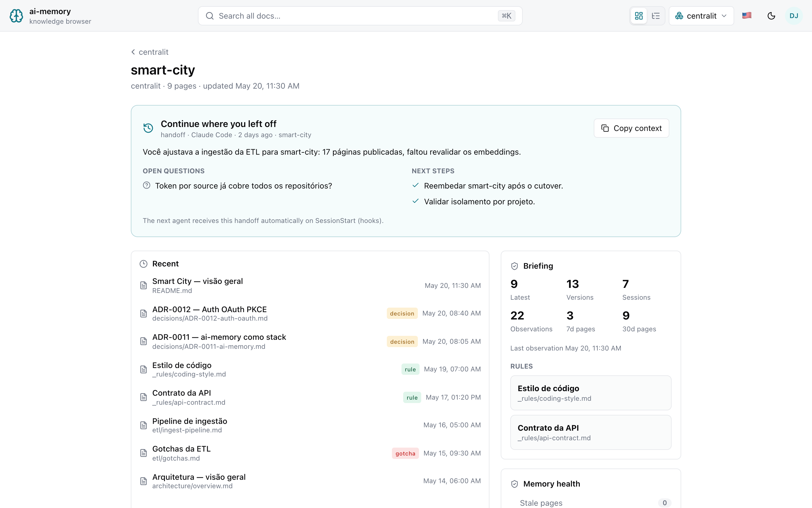Image resolution: width=812 pixels, height=508 pixels.
Task: Open Gotchas da ETL page
Action: point(310,453)
